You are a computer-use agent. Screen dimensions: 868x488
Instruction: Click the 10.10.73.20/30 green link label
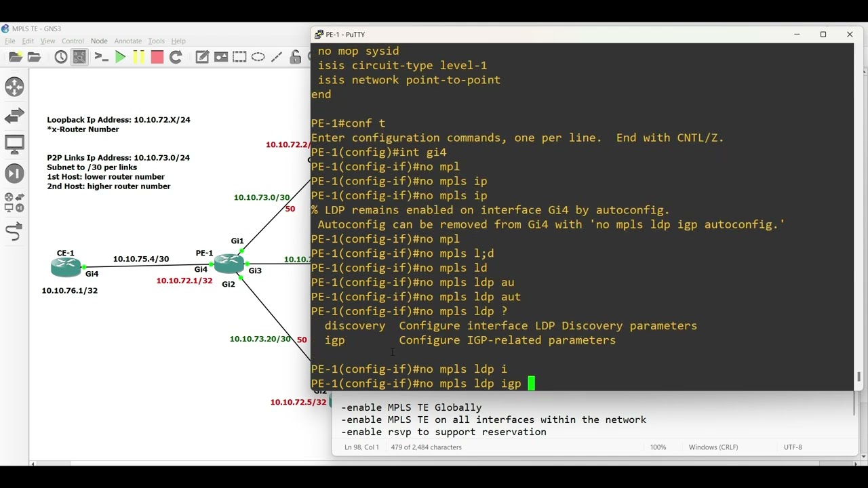tap(260, 339)
